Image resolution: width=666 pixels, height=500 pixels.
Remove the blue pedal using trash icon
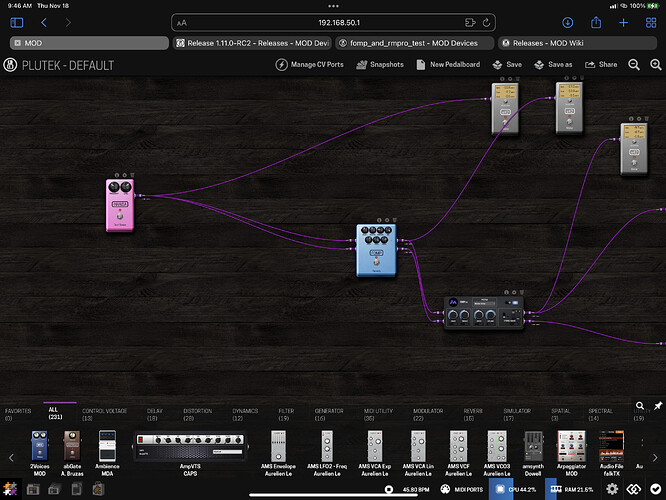click(x=395, y=220)
